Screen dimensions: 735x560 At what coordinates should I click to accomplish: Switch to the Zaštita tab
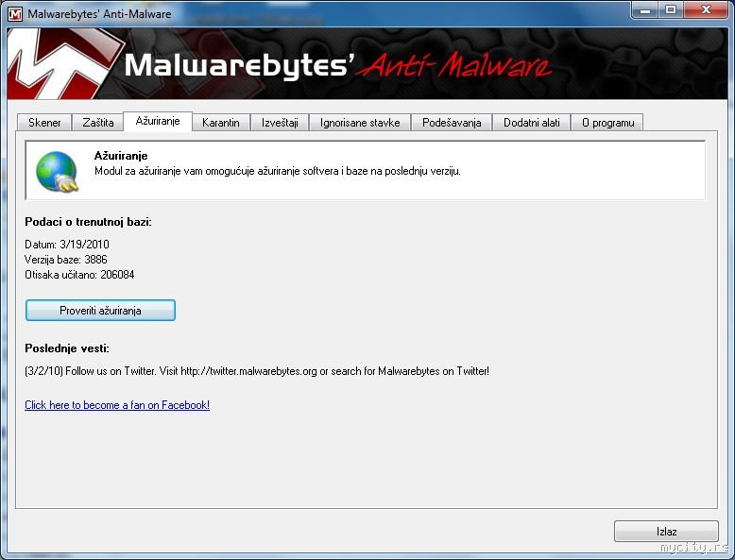(98, 123)
